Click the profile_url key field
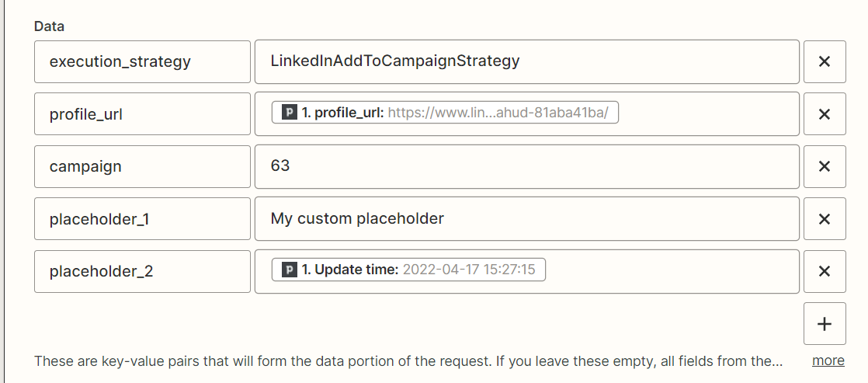 [x=142, y=114]
